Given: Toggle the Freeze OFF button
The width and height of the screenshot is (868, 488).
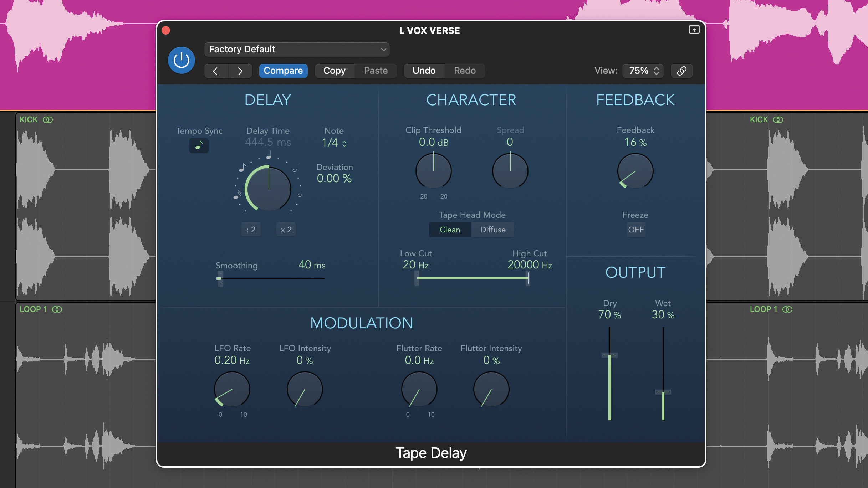Looking at the screenshot, I should pyautogui.click(x=635, y=230).
